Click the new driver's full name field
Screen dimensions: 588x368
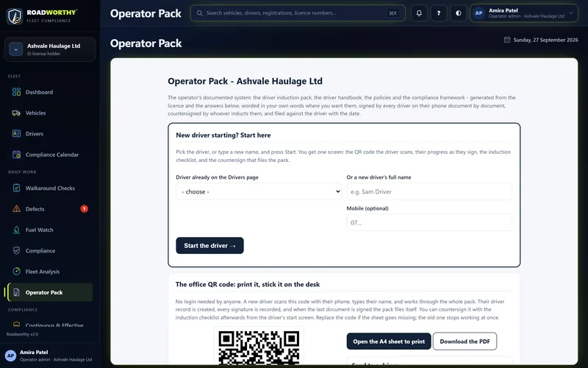point(429,191)
